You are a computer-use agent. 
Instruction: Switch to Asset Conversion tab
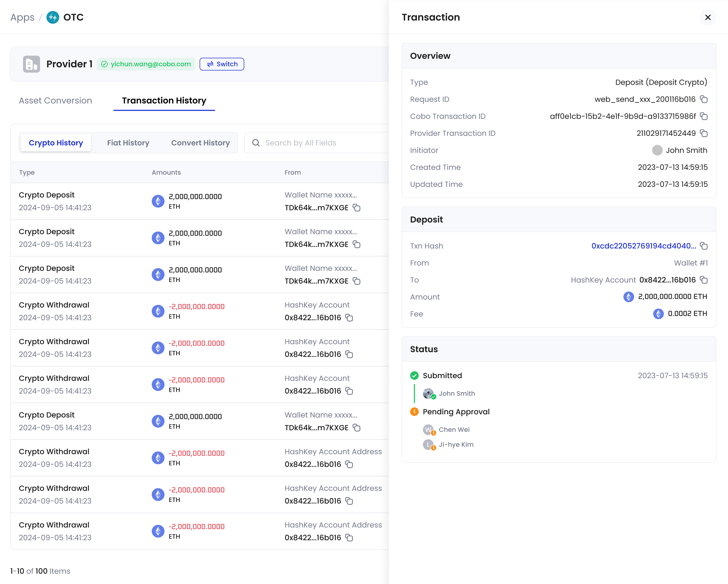point(55,101)
